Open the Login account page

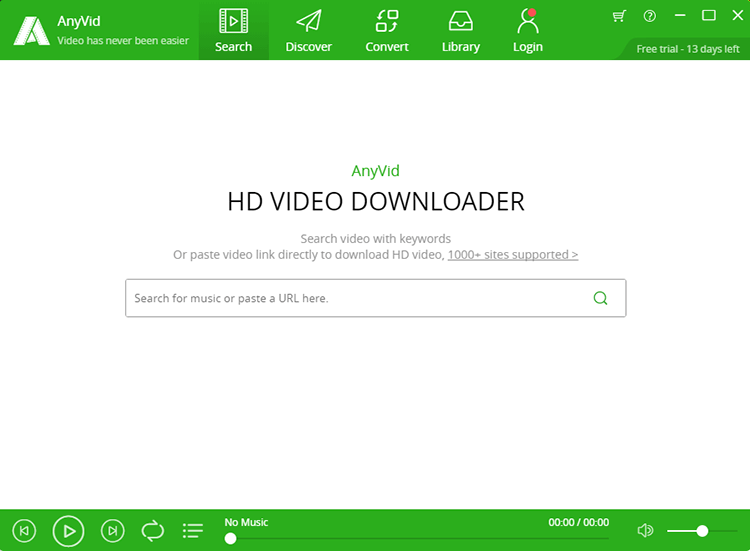528,30
